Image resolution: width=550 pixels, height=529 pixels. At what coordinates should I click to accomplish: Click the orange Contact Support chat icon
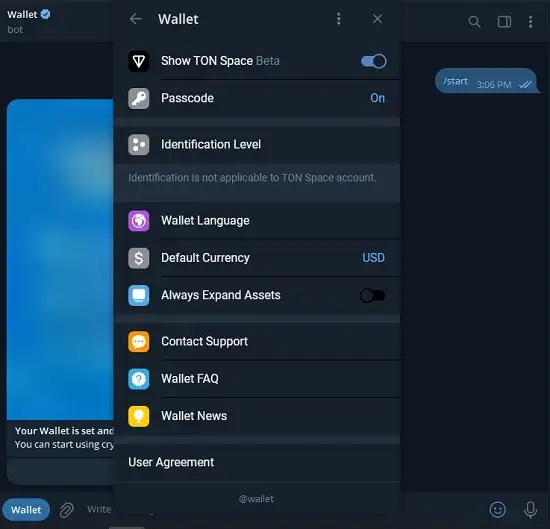point(139,342)
